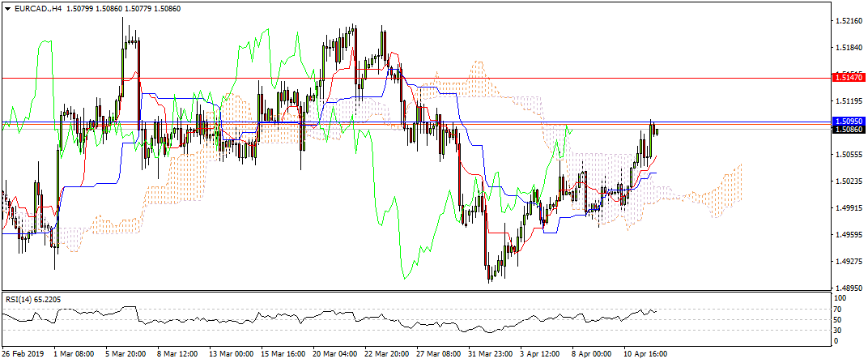This screenshot has height=363, width=868.
Task: Click the EURCAD.,H4 chart title text
Action: coord(40,9)
